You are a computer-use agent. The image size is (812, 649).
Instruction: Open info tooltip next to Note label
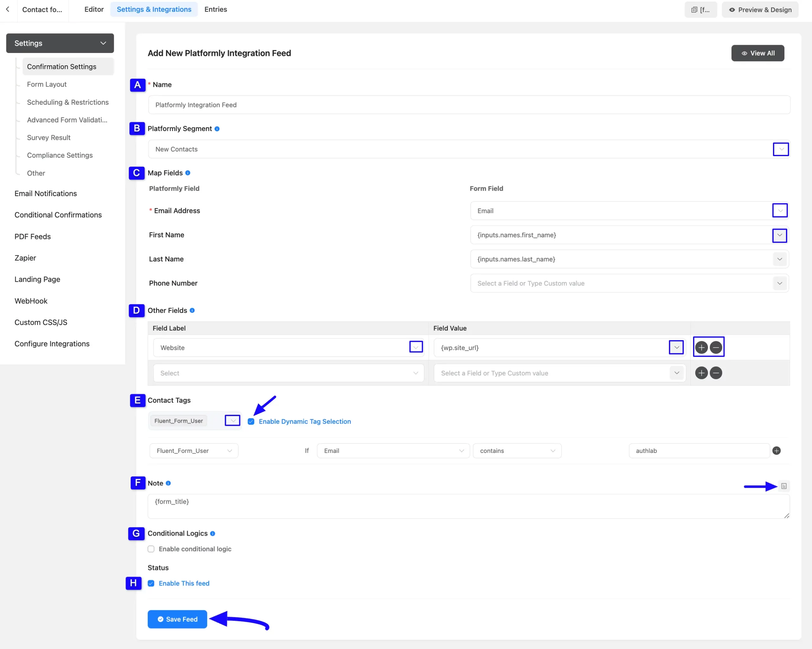click(x=168, y=483)
